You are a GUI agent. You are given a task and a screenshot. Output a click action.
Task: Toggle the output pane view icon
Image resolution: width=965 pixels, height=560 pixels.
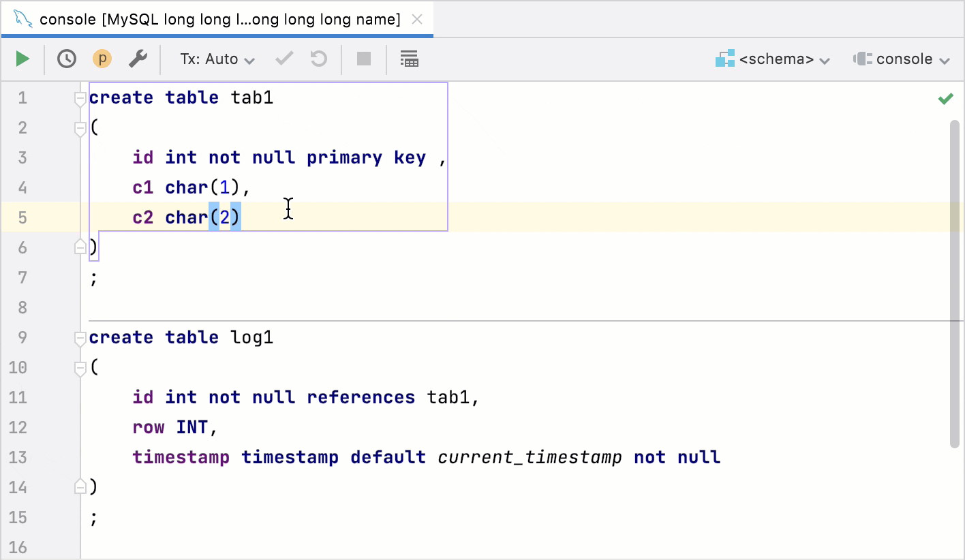(409, 59)
